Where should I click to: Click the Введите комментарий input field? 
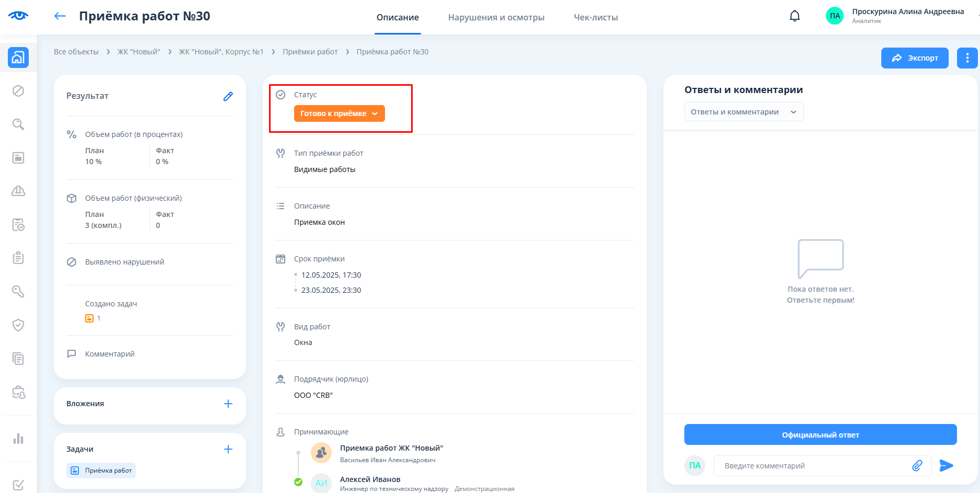coord(812,466)
